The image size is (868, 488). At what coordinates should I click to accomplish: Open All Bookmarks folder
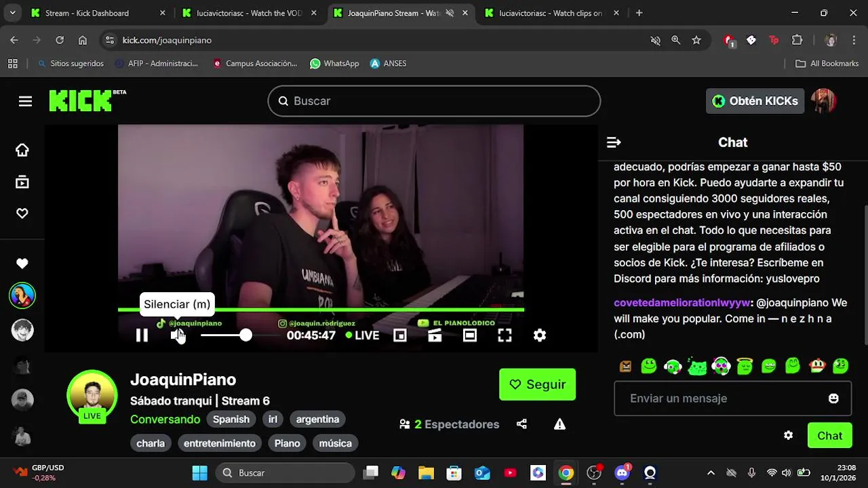point(827,63)
